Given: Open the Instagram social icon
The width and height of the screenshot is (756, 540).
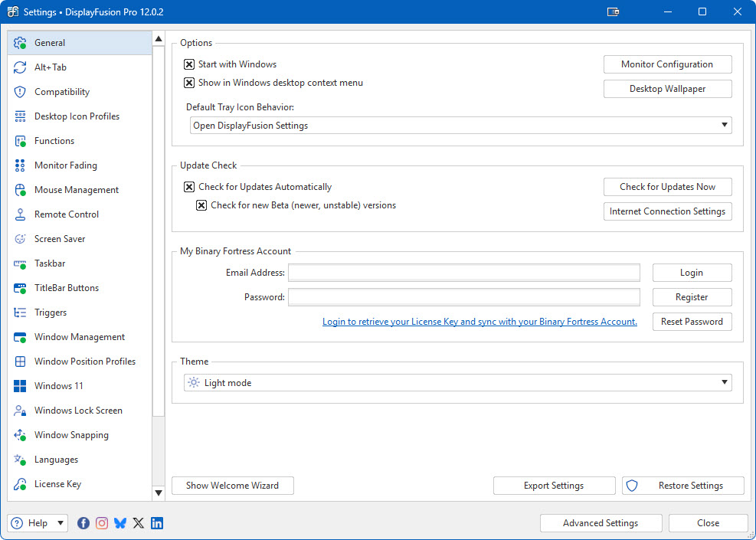Looking at the screenshot, I should pyautogui.click(x=102, y=523).
